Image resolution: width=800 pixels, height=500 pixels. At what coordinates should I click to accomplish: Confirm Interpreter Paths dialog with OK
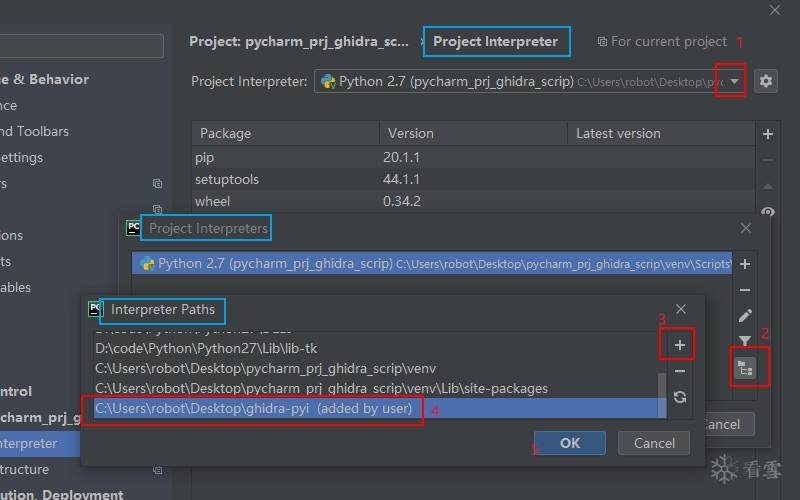coord(570,443)
